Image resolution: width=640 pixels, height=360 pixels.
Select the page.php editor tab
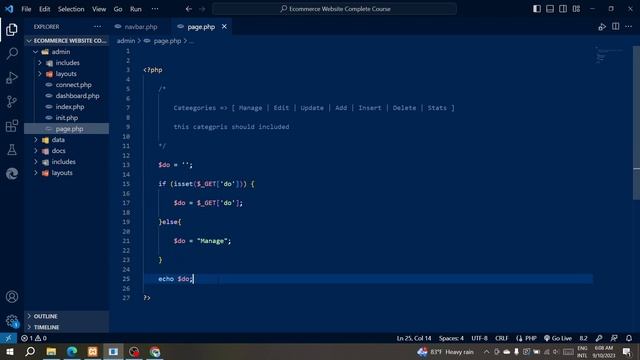tap(201, 27)
